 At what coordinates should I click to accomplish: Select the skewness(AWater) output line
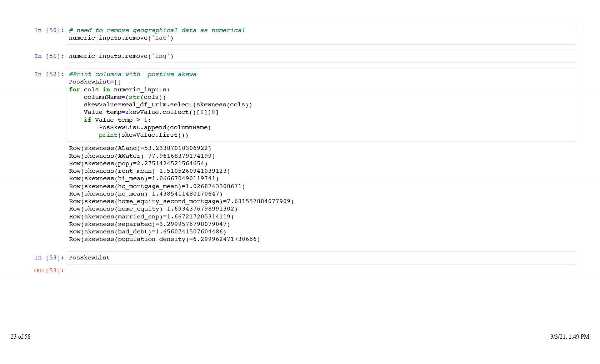[x=142, y=156]
